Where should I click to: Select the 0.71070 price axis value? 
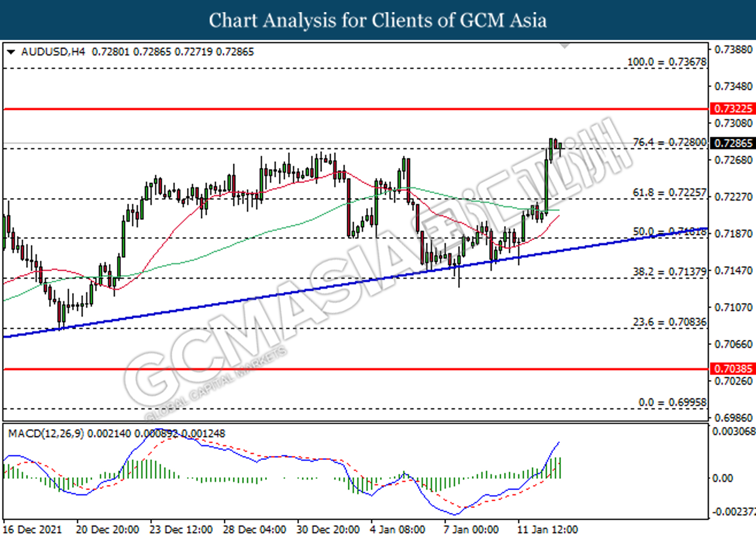733,307
